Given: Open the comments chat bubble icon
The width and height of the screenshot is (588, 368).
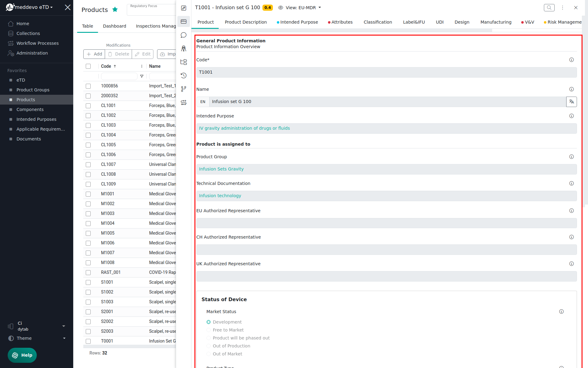Looking at the screenshot, I should coord(183,35).
